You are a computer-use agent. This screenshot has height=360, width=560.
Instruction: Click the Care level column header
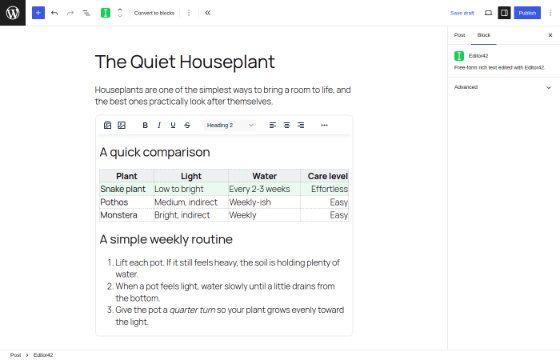point(325,176)
